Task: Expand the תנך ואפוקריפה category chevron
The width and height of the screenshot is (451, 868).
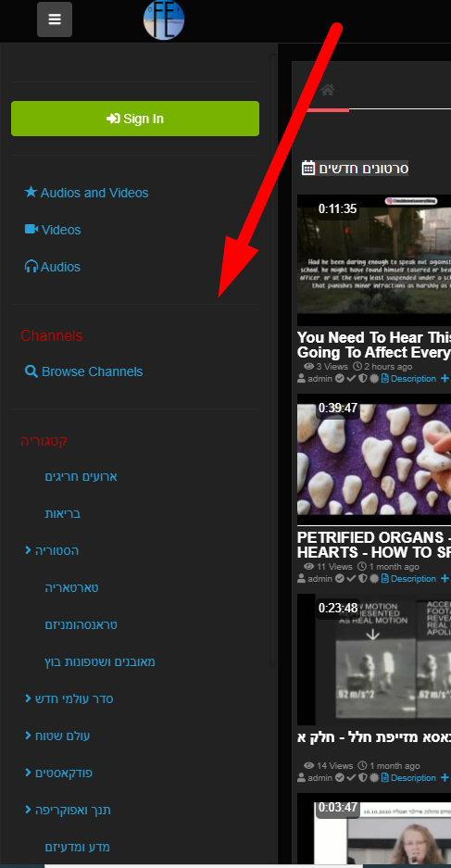Action: pos(28,810)
